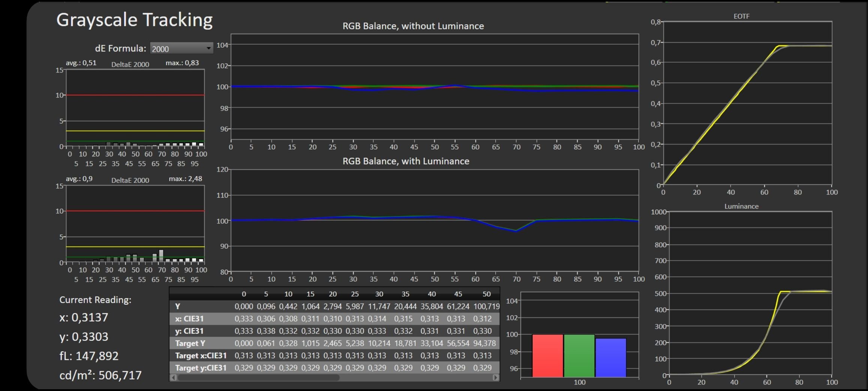Click the table's right scroll arrow

496,377
